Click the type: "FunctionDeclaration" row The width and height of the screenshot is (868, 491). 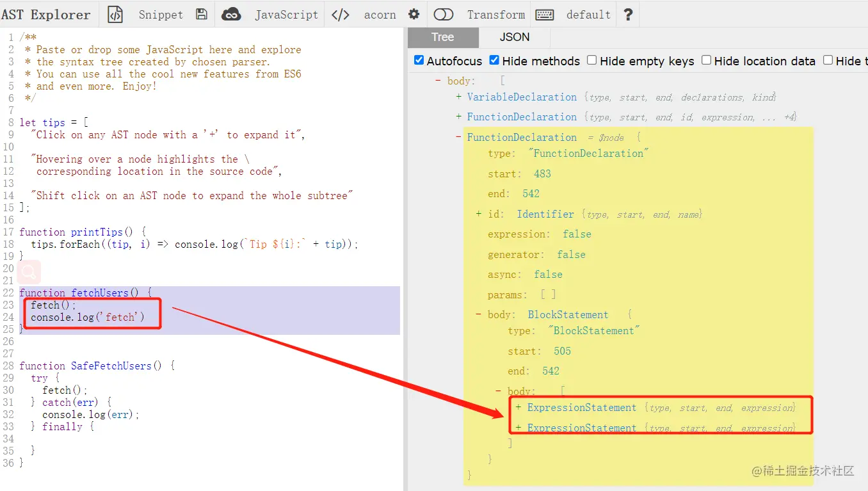pos(568,154)
